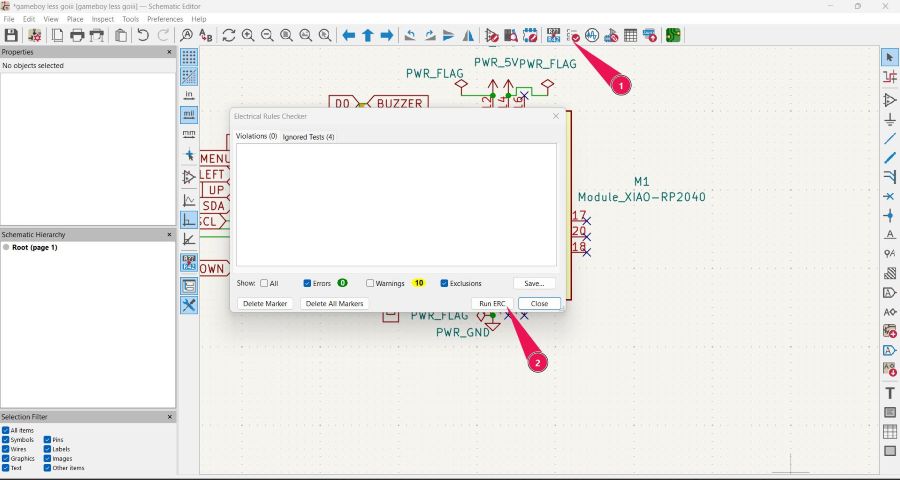Switch units to inches

(189, 95)
